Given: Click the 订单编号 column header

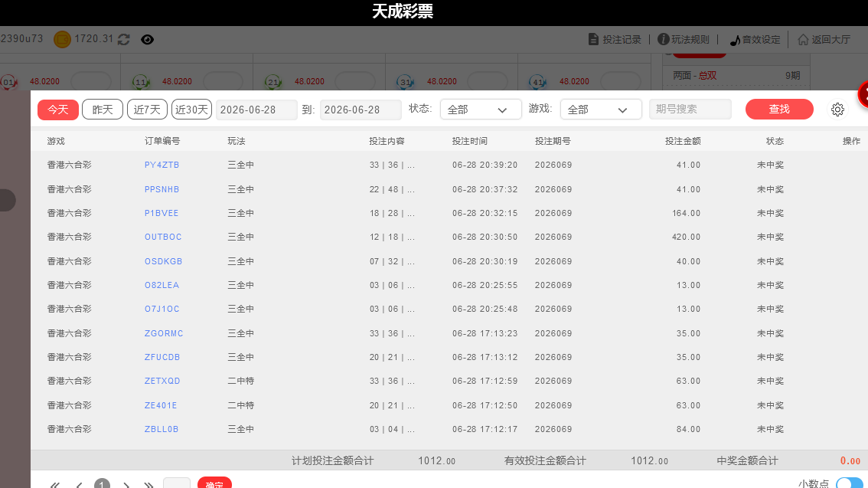Looking at the screenshot, I should (162, 141).
